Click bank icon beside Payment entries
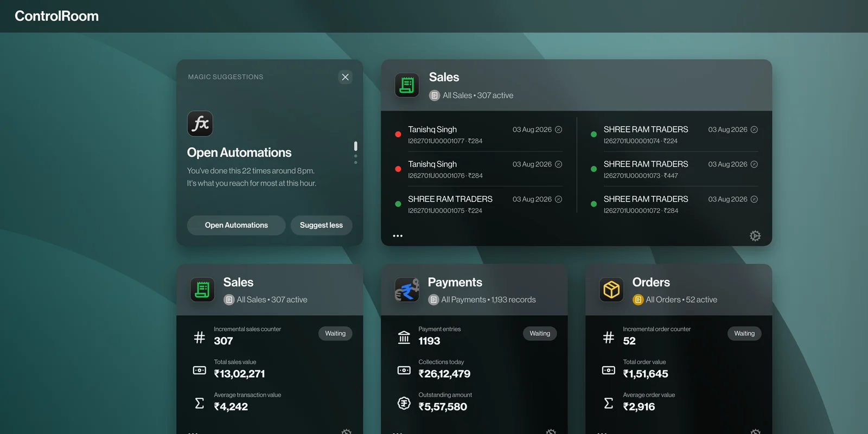 (404, 337)
